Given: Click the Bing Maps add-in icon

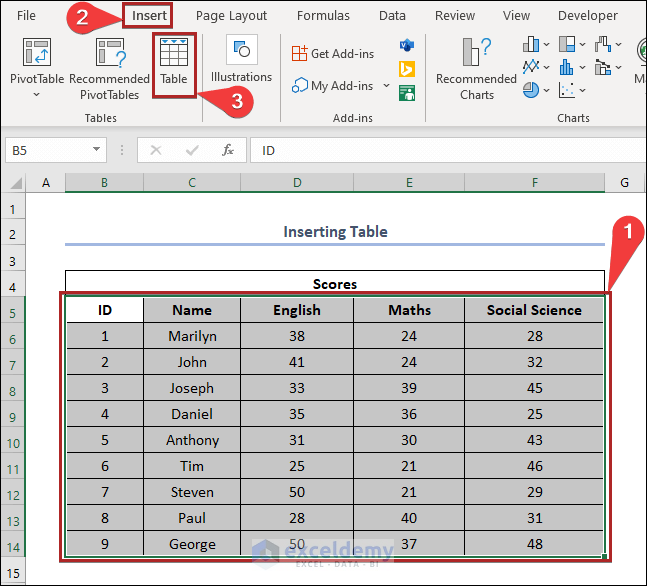Looking at the screenshot, I should [x=407, y=69].
